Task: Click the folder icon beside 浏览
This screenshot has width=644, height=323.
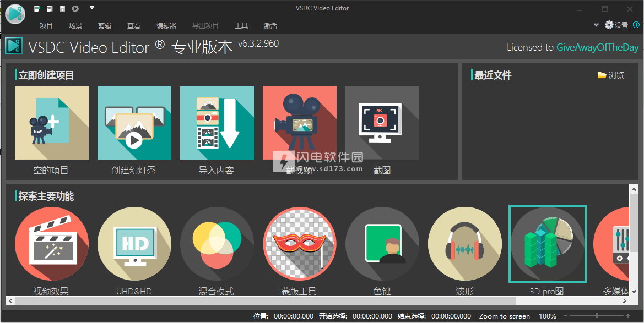Action: pos(602,75)
